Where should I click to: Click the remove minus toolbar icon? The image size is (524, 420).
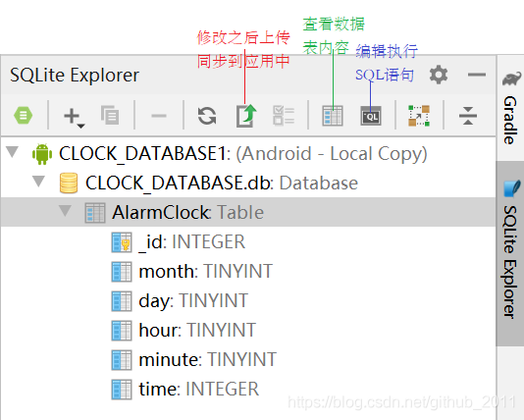point(159,116)
